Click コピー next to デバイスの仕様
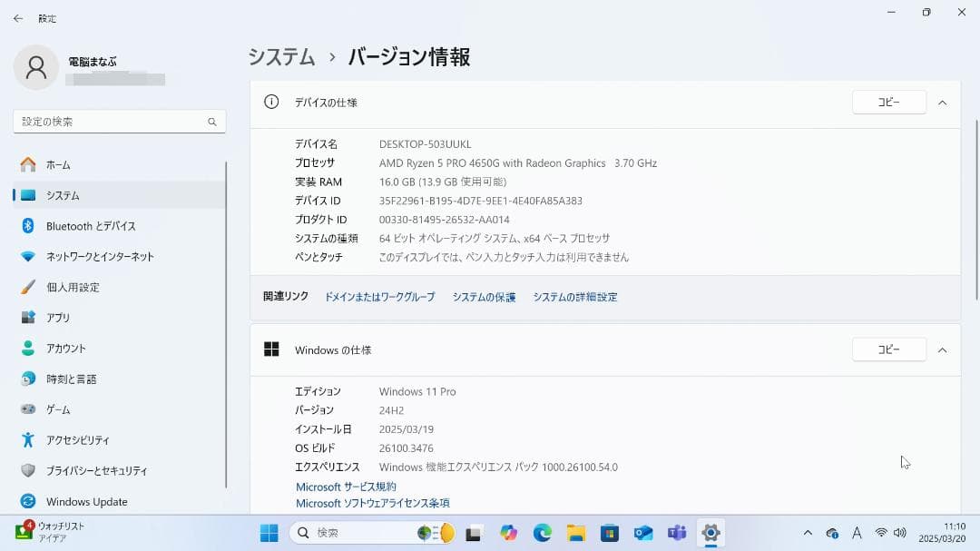 coord(887,102)
